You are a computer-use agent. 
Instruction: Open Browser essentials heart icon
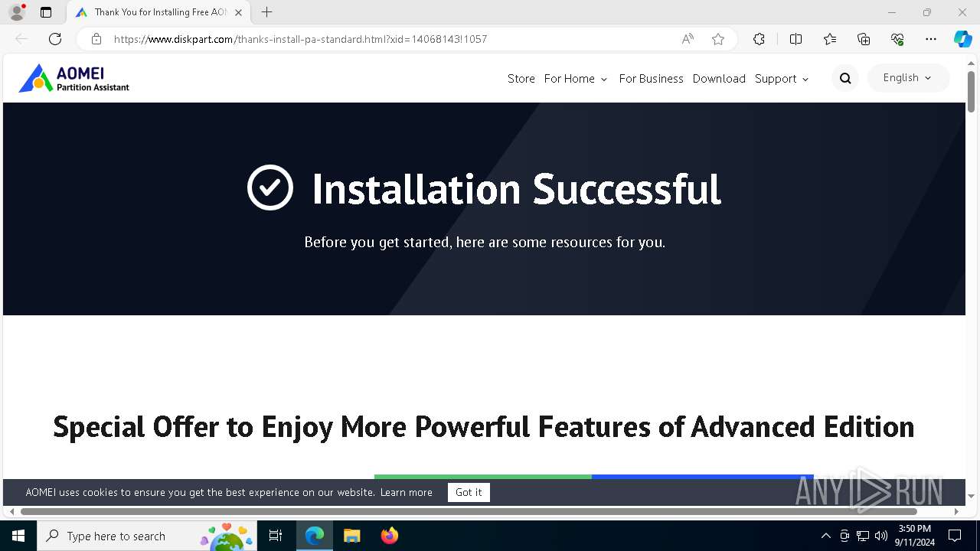(x=897, y=39)
